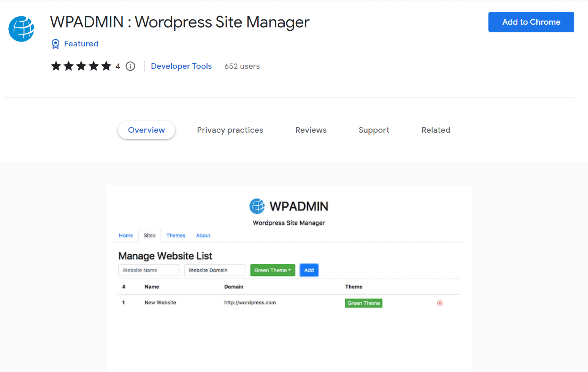Click the Add to Chrome button
Screen dimensions: 588x372
[531, 22]
